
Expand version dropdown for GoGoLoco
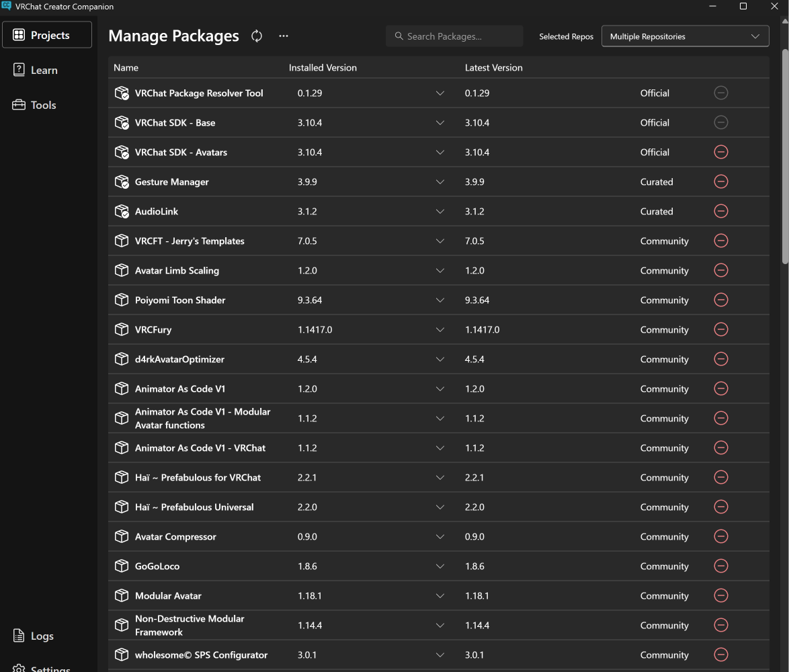(440, 566)
